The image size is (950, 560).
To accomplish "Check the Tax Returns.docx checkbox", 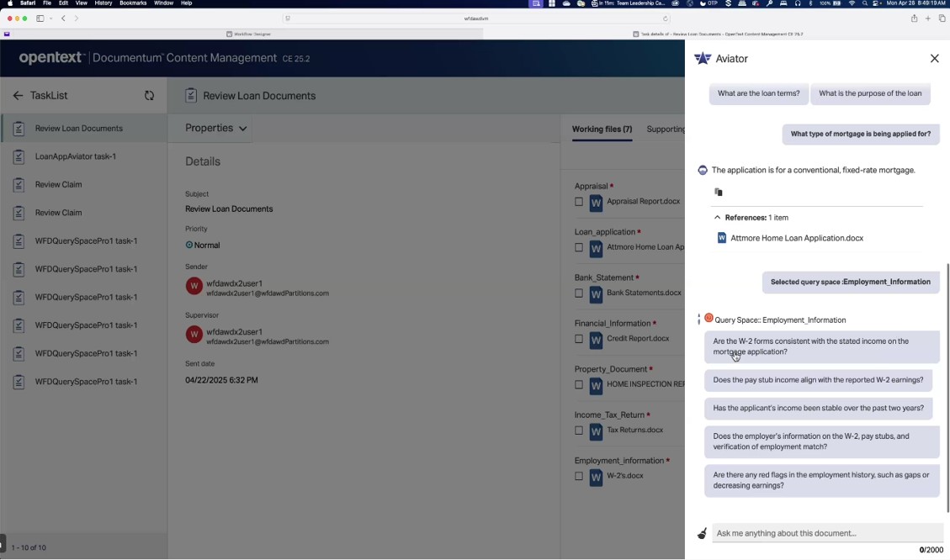I will point(579,431).
